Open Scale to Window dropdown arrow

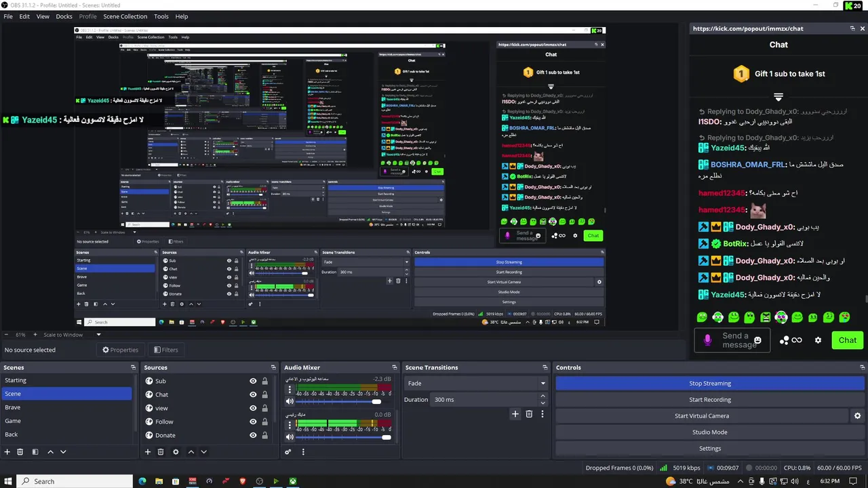pos(98,334)
